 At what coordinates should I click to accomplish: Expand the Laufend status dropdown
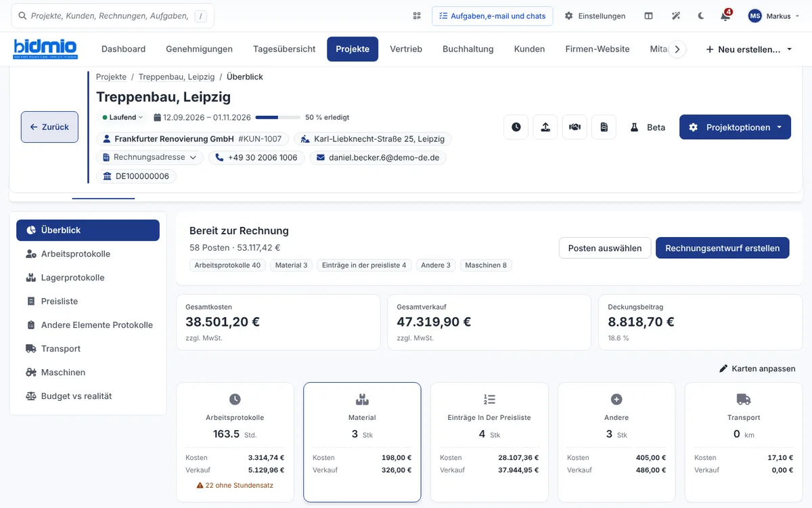tap(122, 117)
